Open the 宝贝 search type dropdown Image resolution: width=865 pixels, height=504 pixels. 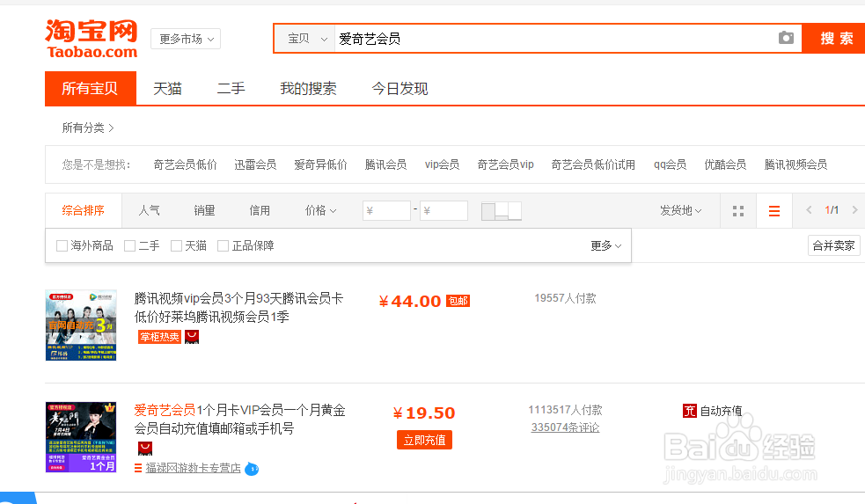(x=304, y=39)
